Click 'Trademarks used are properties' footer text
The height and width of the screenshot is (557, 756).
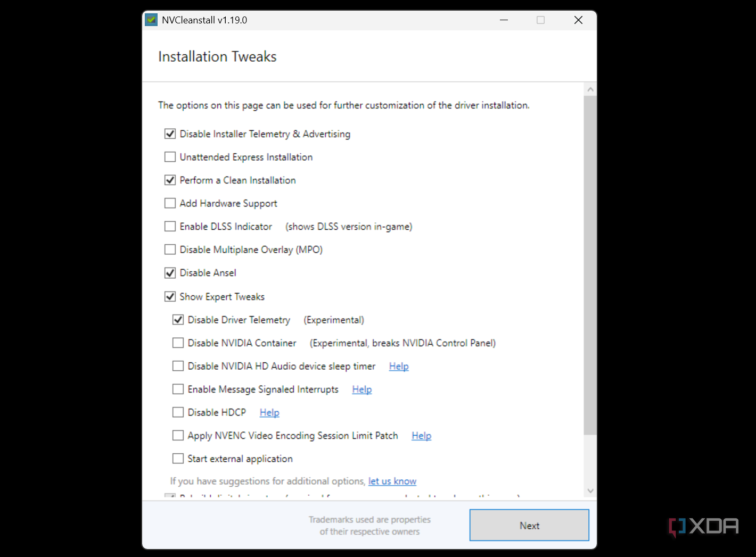click(369, 520)
